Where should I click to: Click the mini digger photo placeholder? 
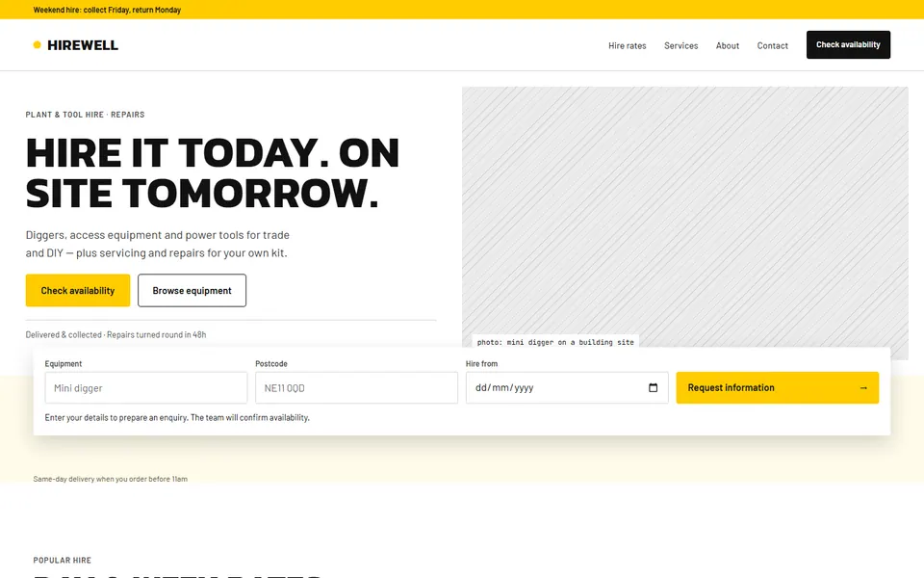pos(684,223)
